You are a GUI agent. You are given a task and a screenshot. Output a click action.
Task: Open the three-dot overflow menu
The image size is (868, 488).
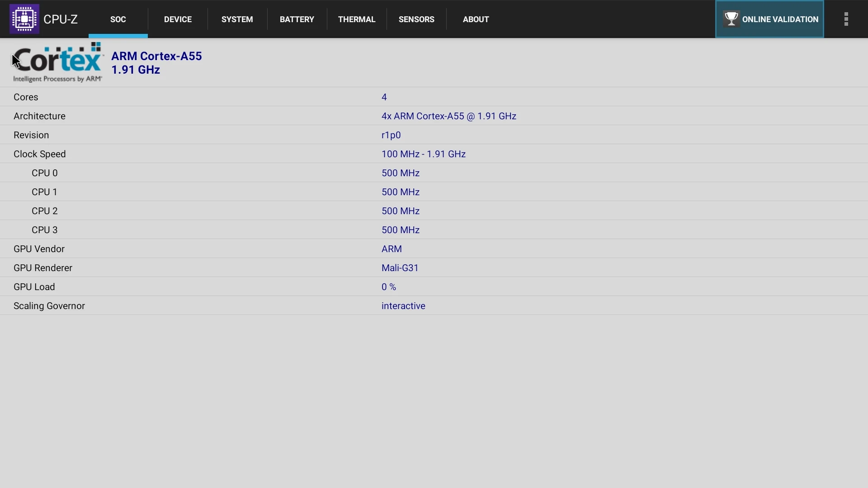coord(846,19)
